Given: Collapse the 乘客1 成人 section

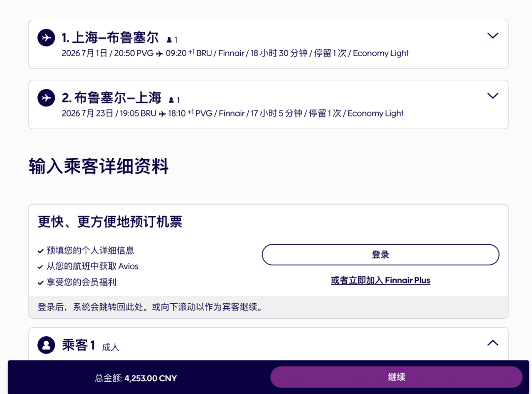Looking at the screenshot, I should 492,343.
